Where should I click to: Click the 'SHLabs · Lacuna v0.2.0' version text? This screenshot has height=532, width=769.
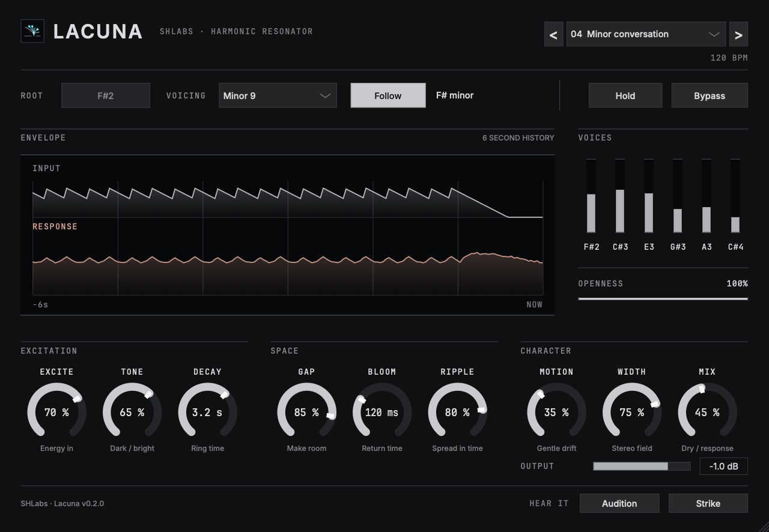point(62,503)
